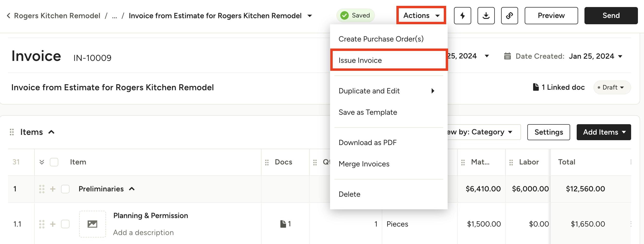The height and width of the screenshot is (244, 644).
Task: Check the Planning & Permission row checkbox
Action: click(x=65, y=224)
